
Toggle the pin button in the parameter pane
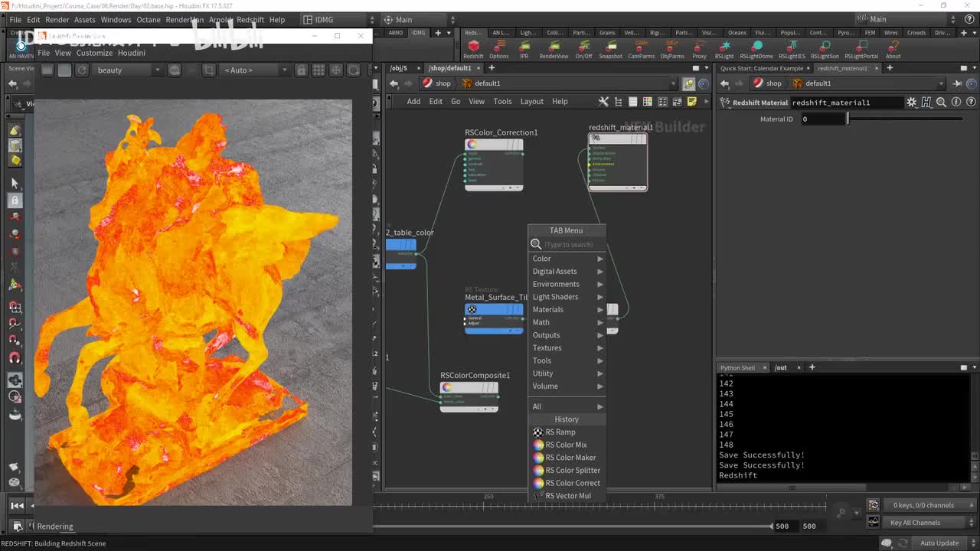coord(957,83)
